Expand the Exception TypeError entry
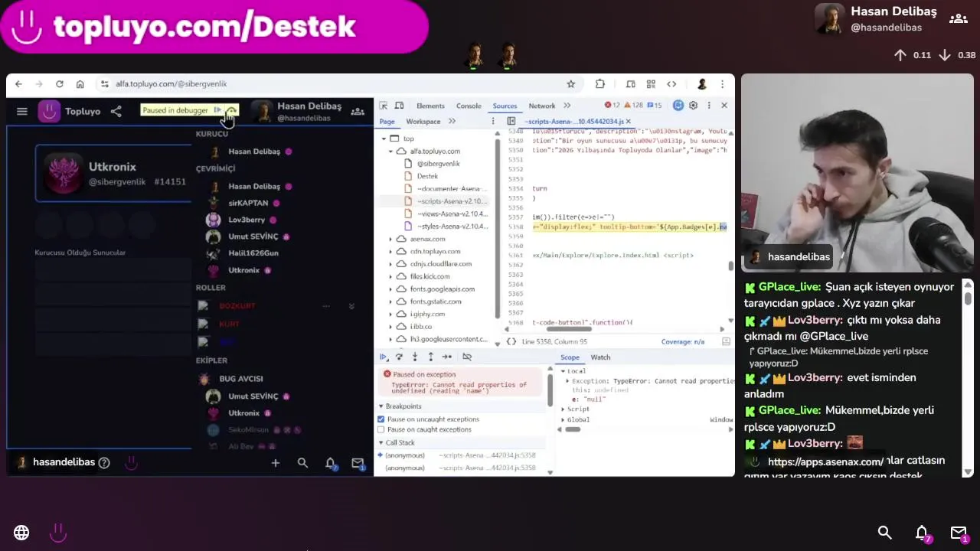The image size is (980, 551). [x=567, y=380]
